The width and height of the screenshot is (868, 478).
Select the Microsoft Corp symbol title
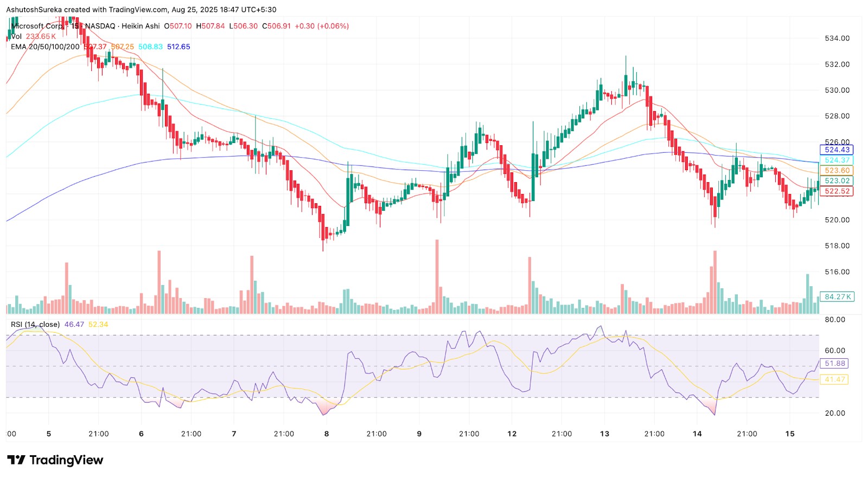coord(37,26)
